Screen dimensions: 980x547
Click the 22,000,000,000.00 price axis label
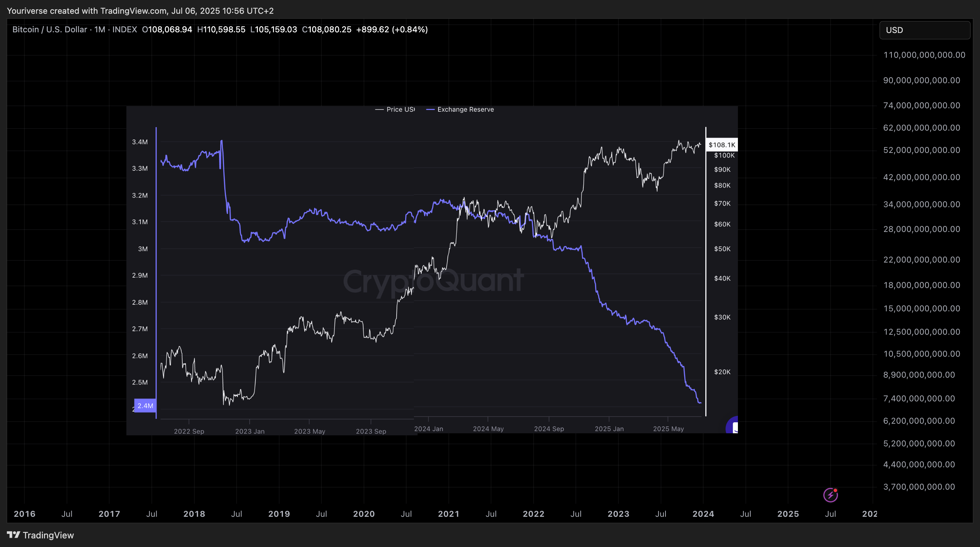coord(921,260)
